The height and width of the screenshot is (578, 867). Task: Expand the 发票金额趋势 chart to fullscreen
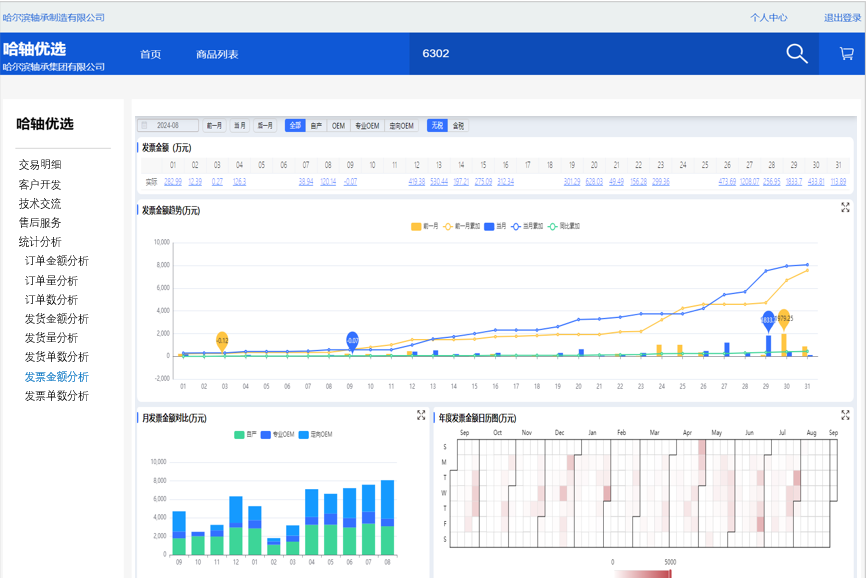click(845, 207)
